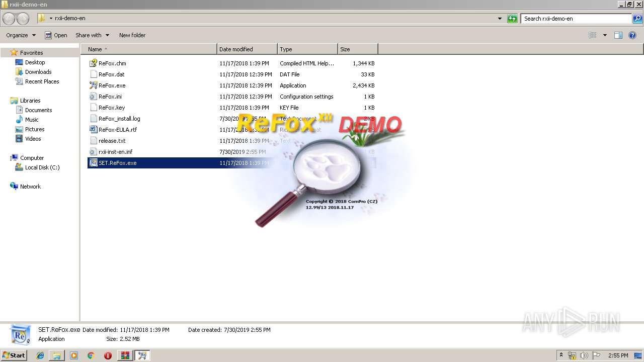Open the volume control in the tray
Screen dimensions: 644x362
584,355
